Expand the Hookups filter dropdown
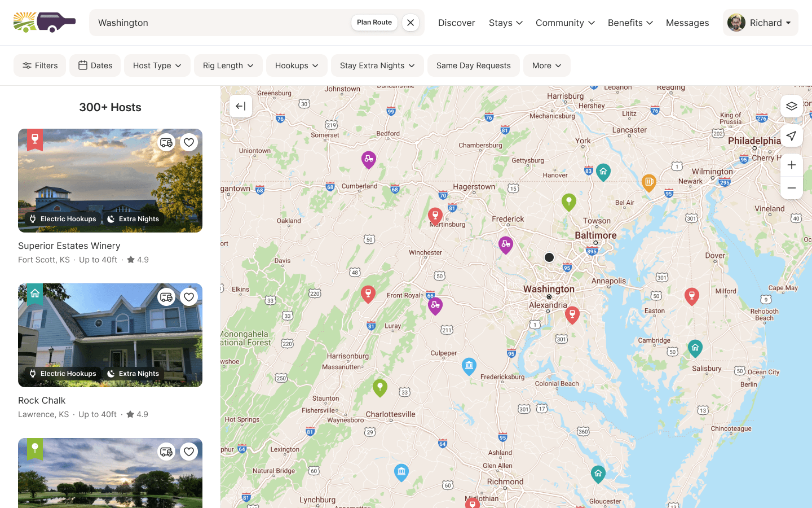The image size is (812, 508). [297, 65]
